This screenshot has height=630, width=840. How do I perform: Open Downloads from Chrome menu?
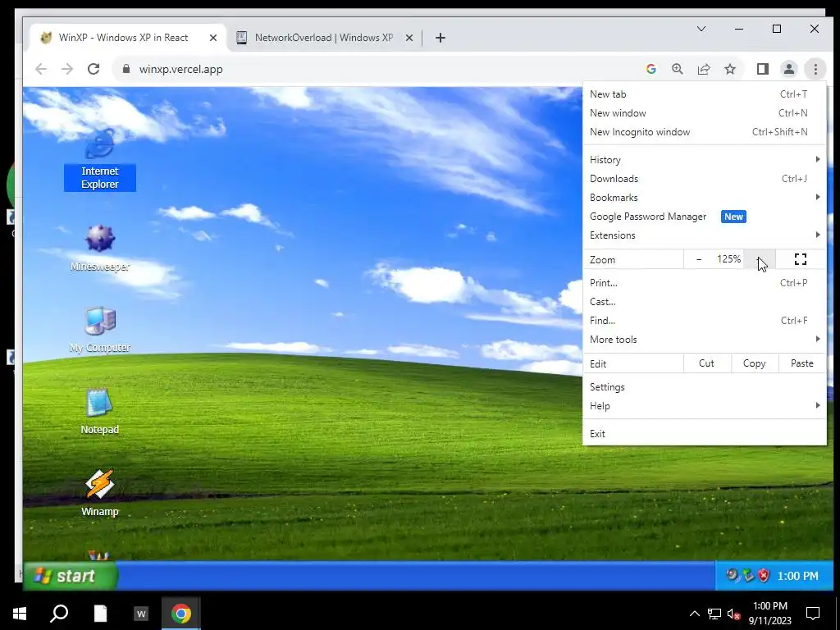(x=705, y=178)
